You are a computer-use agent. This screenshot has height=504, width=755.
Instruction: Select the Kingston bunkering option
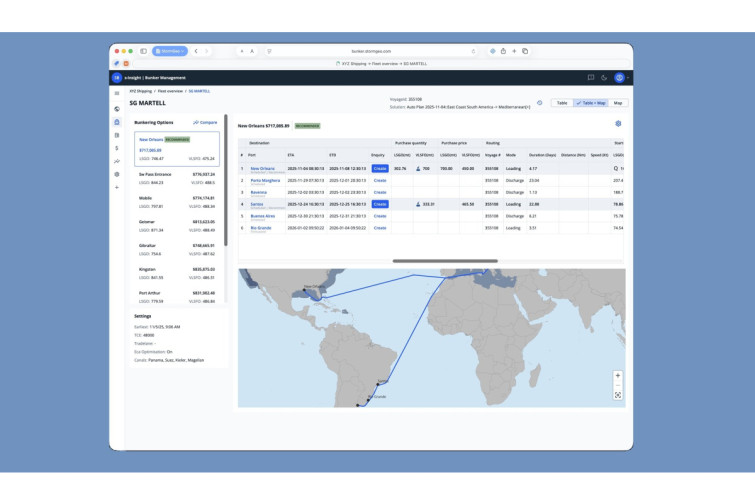click(177, 273)
